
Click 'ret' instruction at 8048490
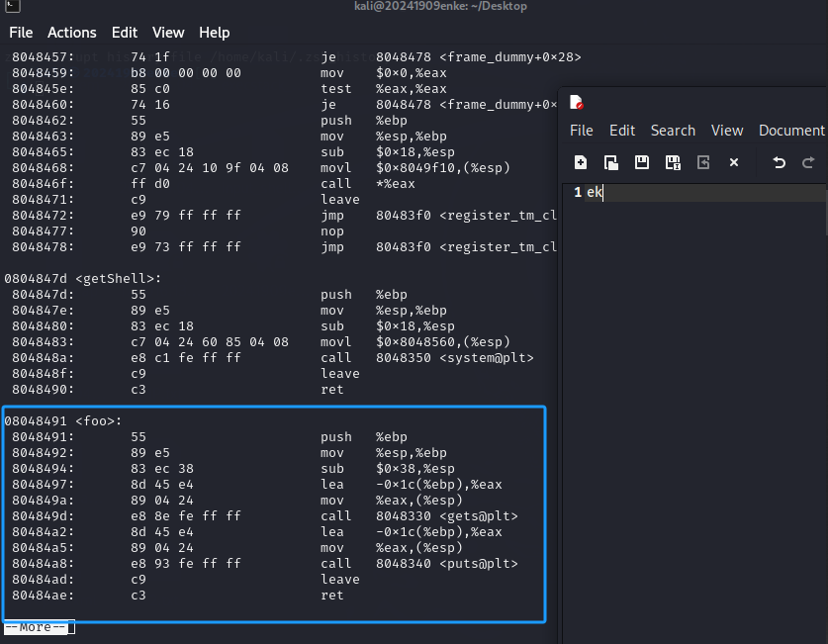(x=331, y=390)
